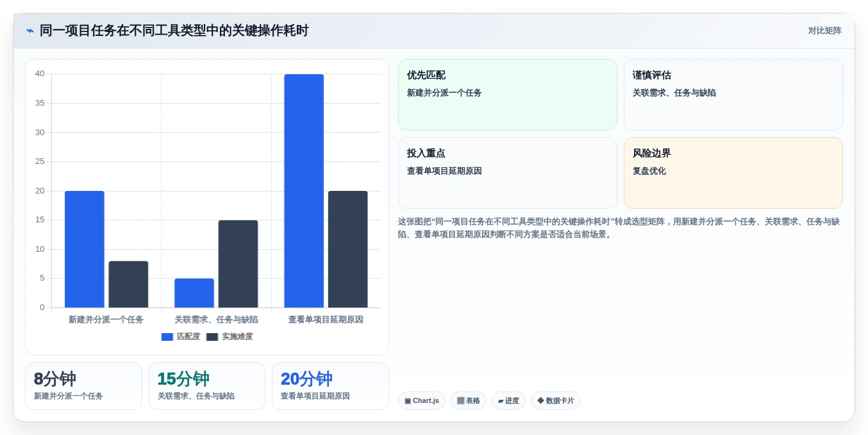Image resolution: width=868 pixels, height=435 pixels.
Task: Click the dark bar for 查看单项目延期原因
Action: tap(348, 249)
